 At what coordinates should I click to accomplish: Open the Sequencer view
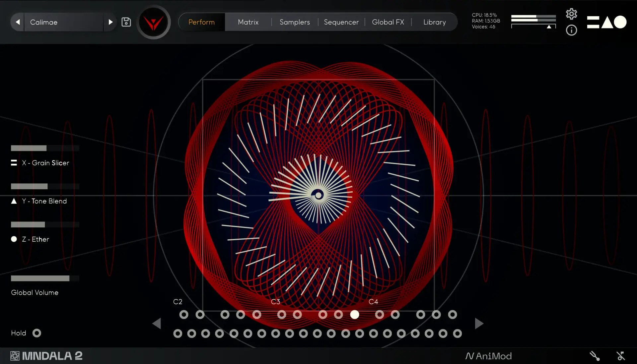click(341, 22)
